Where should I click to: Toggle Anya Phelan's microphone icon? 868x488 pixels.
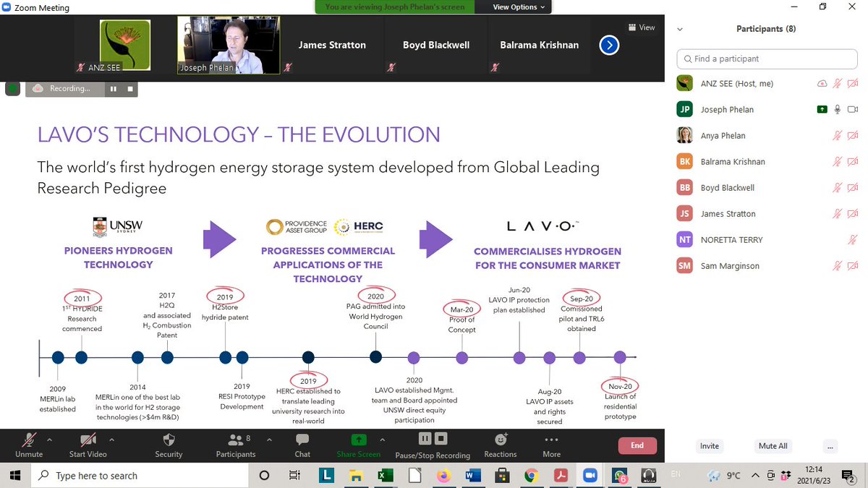tap(838, 135)
